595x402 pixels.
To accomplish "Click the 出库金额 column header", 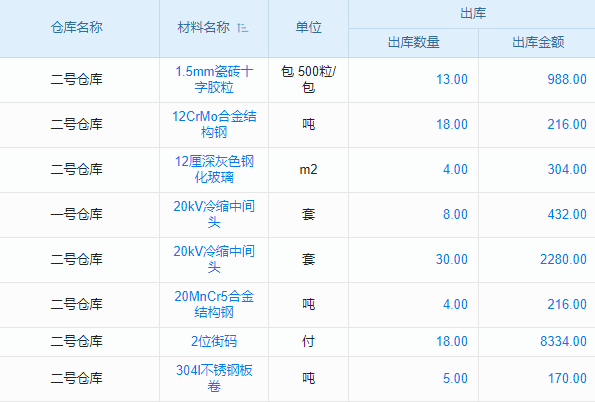I will pos(538,42).
